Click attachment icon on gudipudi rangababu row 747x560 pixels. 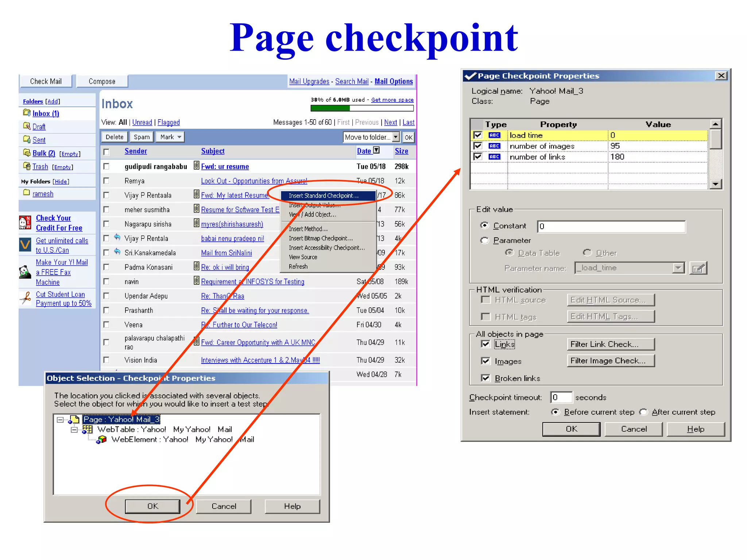pos(196,166)
